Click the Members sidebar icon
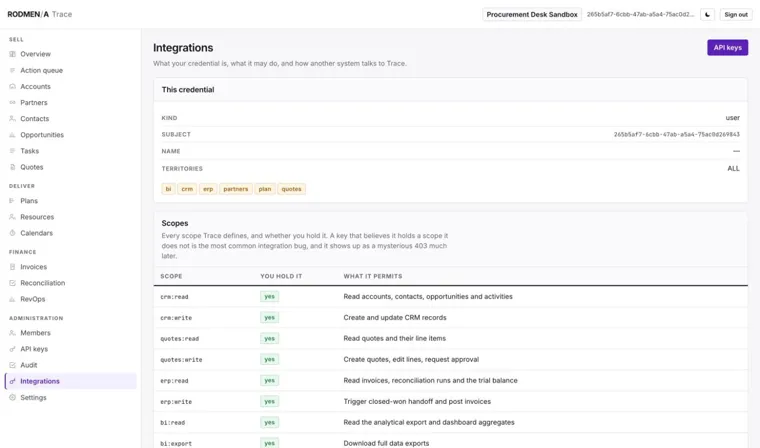 [x=13, y=333]
